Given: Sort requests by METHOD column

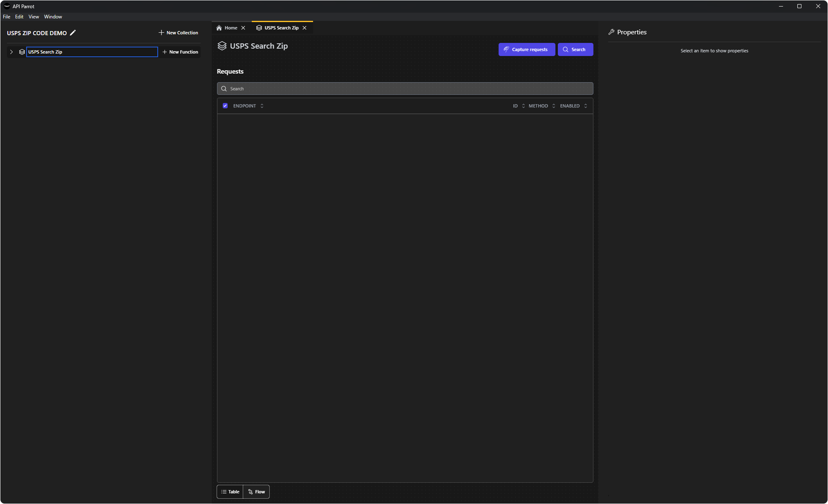Looking at the screenshot, I should pos(554,106).
